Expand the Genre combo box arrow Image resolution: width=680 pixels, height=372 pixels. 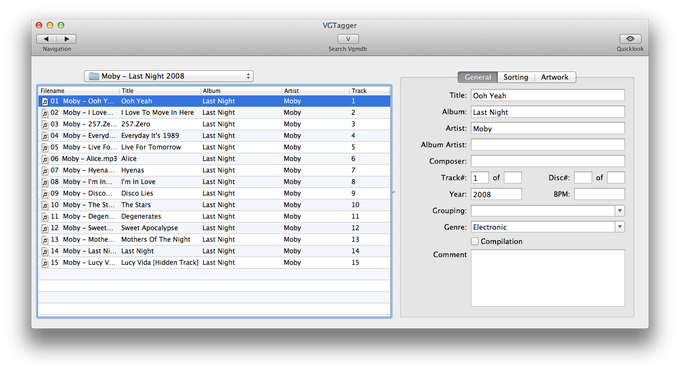[x=620, y=227]
